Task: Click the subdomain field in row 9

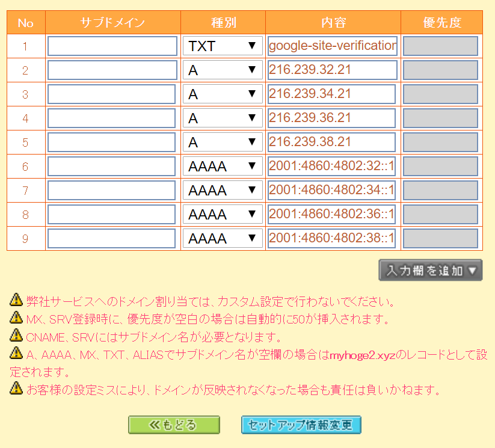Action: 112,239
